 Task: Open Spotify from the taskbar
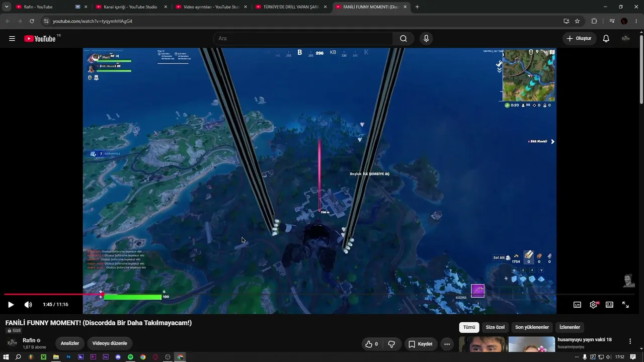130,357
